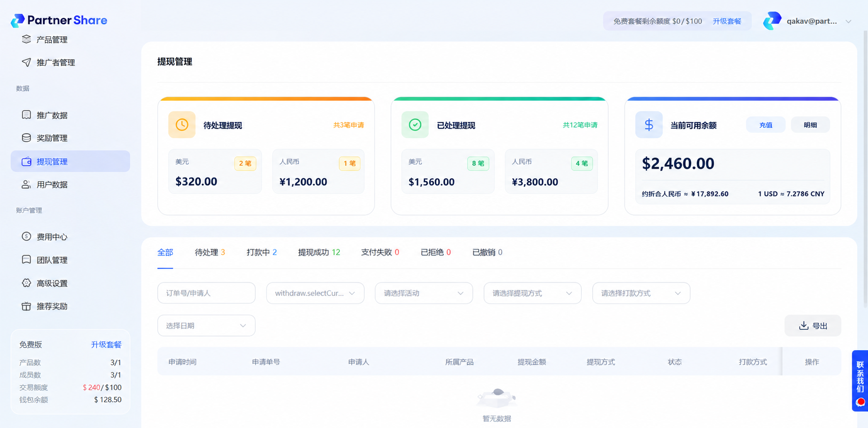Image resolution: width=868 pixels, height=428 pixels.
Task: Click the 用户数据 people icon
Action: [26, 184]
